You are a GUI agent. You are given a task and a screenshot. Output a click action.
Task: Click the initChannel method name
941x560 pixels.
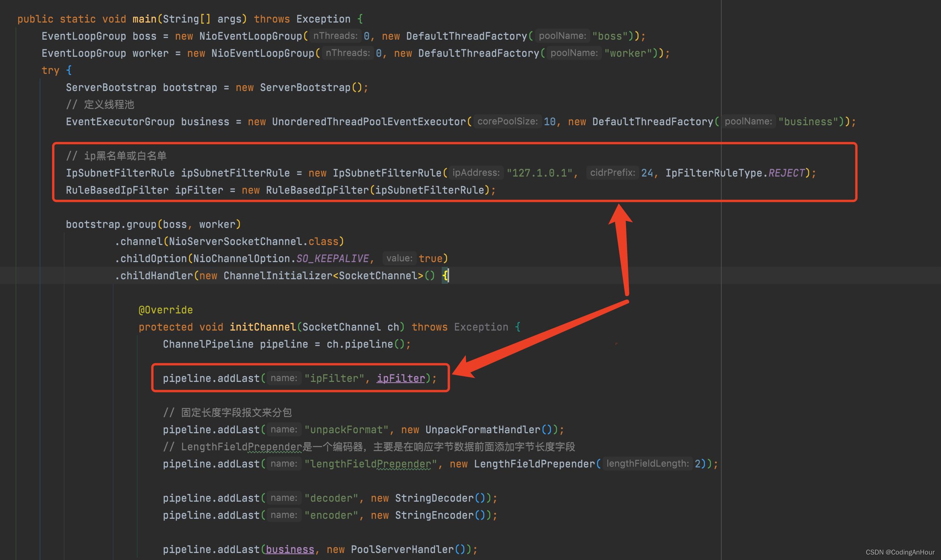coord(263,327)
